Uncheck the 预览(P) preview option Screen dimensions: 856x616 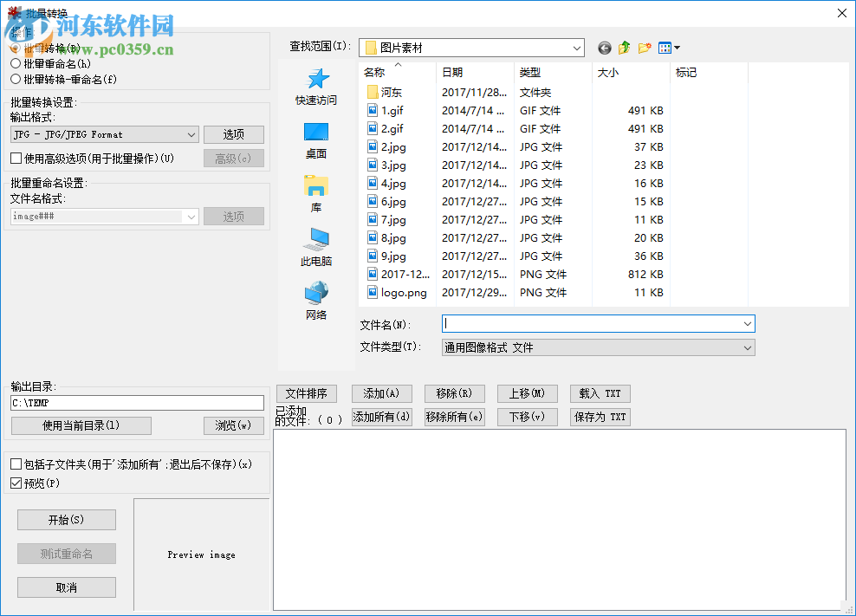pyautogui.click(x=15, y=483)
